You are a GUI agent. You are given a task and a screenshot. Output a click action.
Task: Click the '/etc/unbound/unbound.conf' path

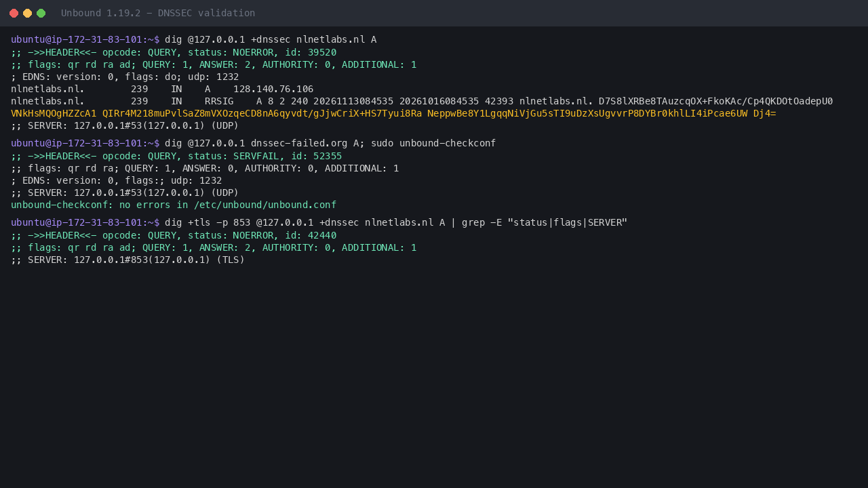[265, 205]
